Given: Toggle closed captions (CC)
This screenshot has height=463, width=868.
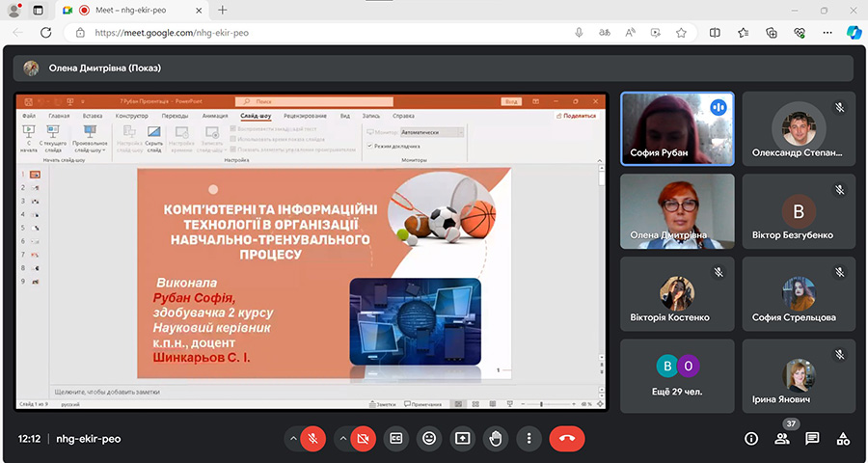Looking at the screenshot, I should (x=395, y=438).
